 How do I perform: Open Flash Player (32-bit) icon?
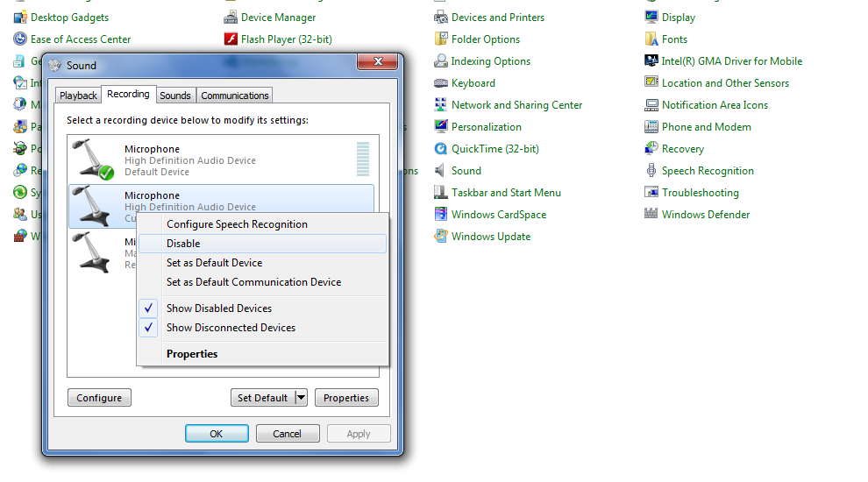(231, 39)
